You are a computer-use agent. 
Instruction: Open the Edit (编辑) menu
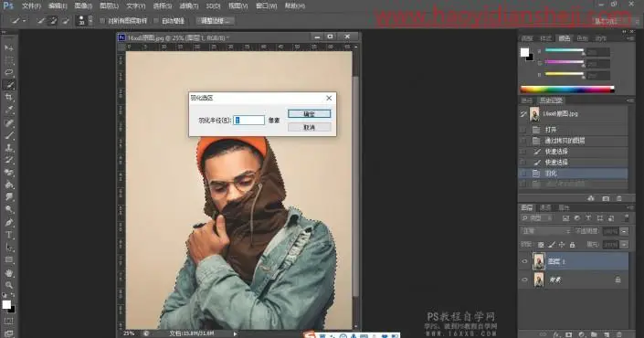click(x=58, y=6)
